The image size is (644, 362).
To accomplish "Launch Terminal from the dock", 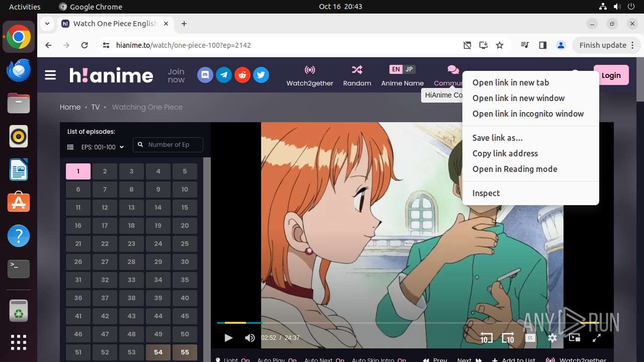I will click(19, 269).
